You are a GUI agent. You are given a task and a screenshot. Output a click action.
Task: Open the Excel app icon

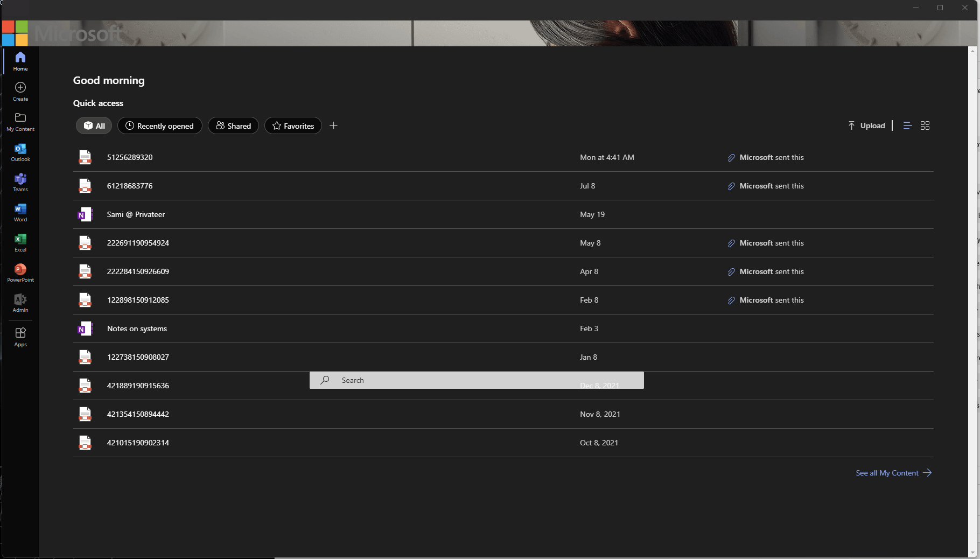(x=20, y=242)
